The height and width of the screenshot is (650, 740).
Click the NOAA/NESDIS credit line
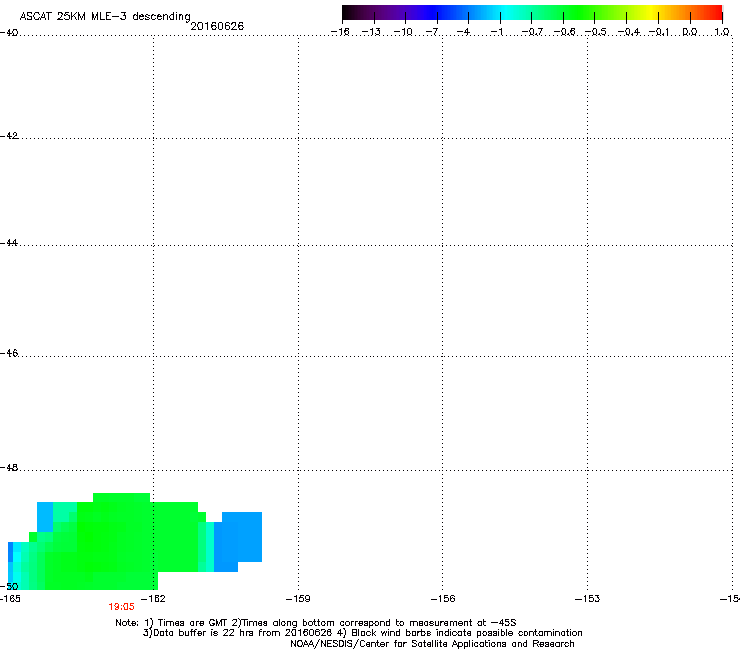click(432, 644)
